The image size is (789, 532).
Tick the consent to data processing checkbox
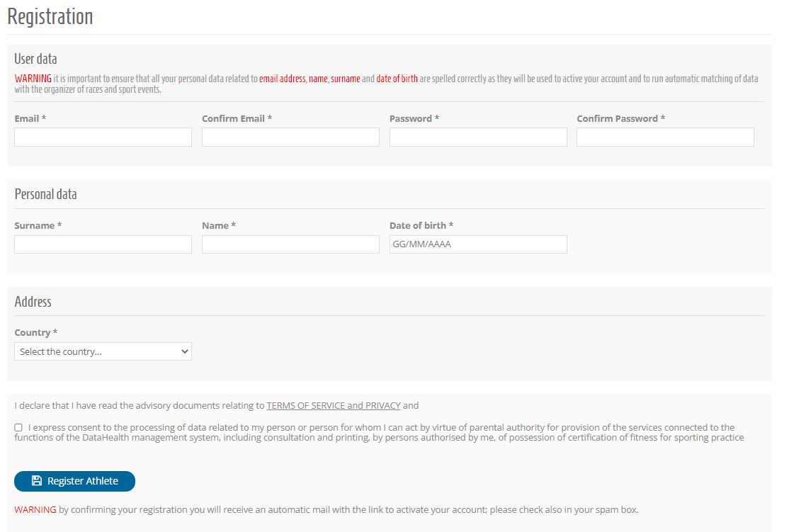[18, 426]
